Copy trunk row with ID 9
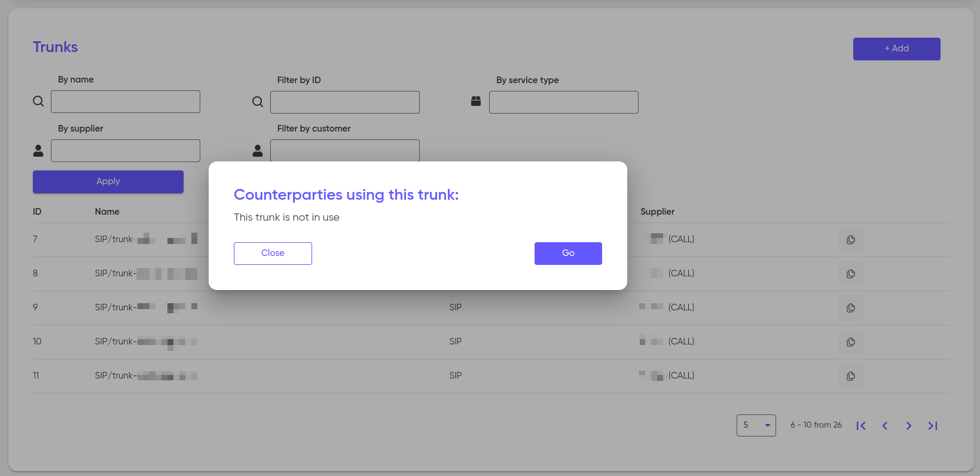The width and height of the screenshot is (980, 476). [851, 308]
